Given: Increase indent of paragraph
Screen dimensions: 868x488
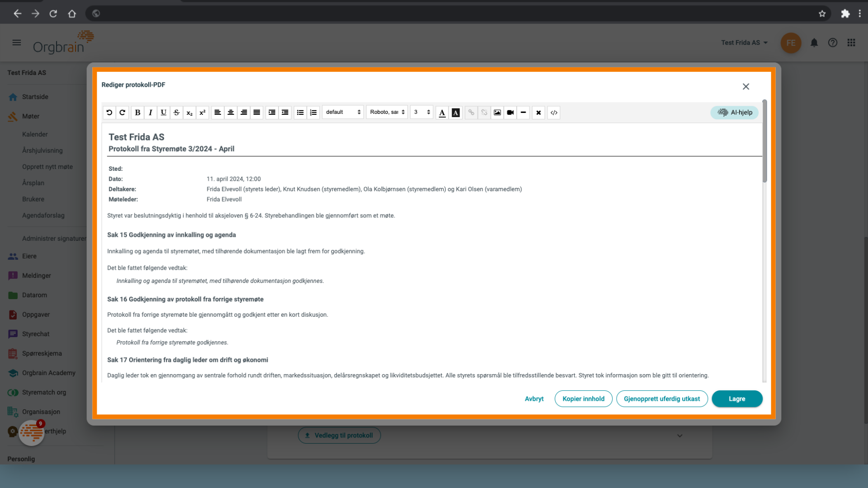Looking at the screenshot, I should pos(272,113).
